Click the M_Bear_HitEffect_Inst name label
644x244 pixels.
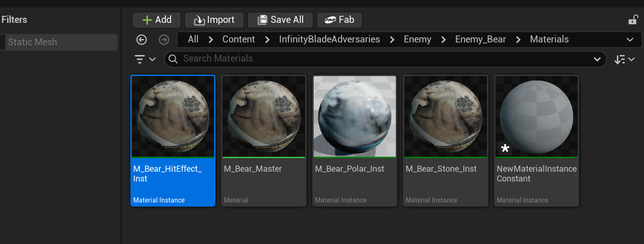click(167, 174)
